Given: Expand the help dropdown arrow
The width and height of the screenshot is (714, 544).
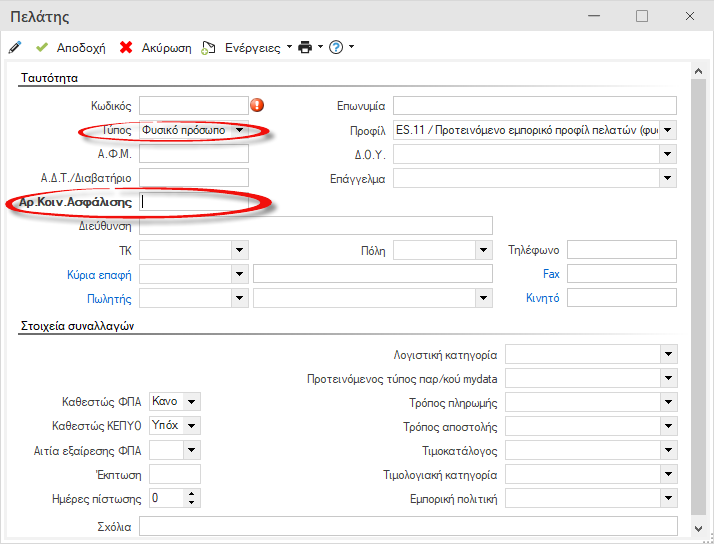Looking at the screenshot, I should coord(351,46).
